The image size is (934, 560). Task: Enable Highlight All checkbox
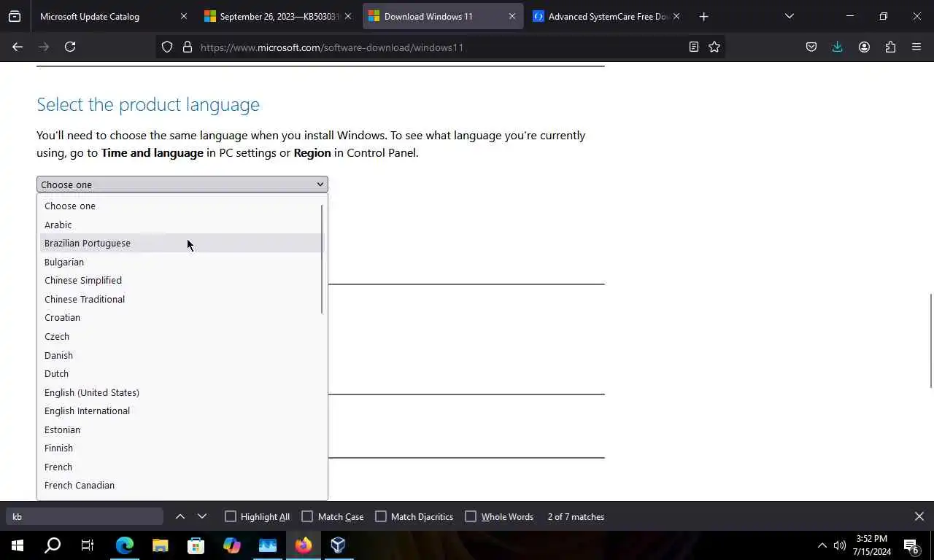231,516
